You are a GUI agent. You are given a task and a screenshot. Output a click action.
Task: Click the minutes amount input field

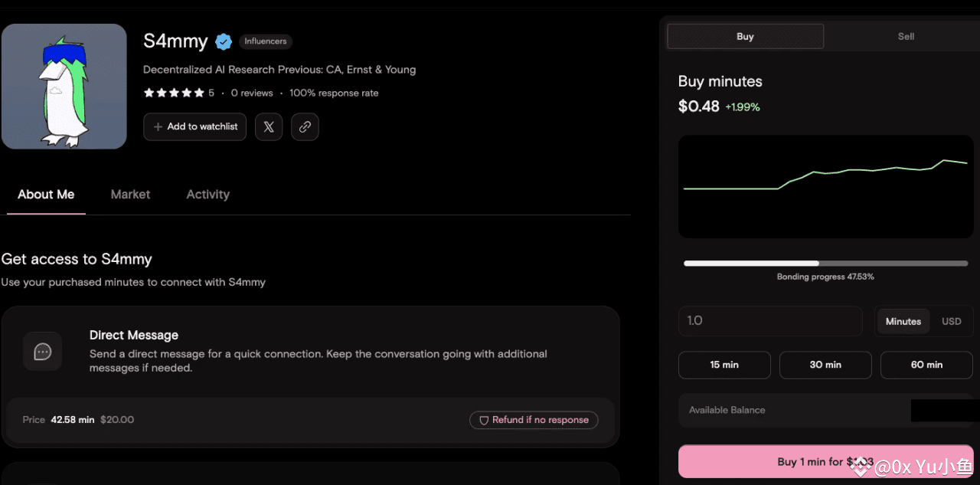(770, 321)
